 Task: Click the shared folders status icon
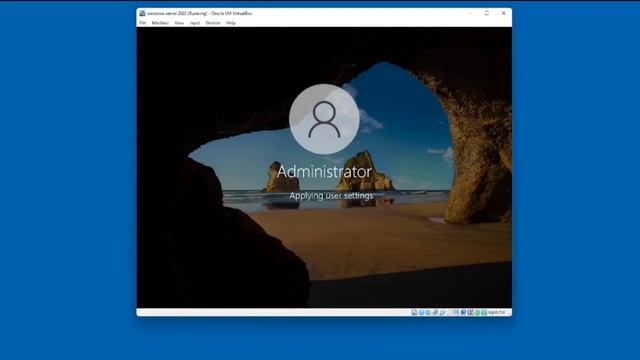click(449, 312)
